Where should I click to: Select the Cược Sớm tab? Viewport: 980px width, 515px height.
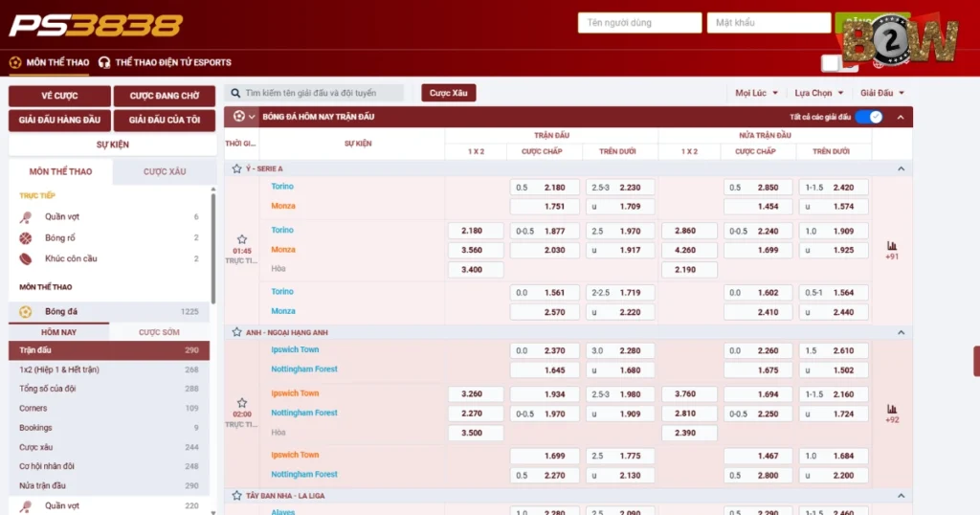tap(159, 332)
